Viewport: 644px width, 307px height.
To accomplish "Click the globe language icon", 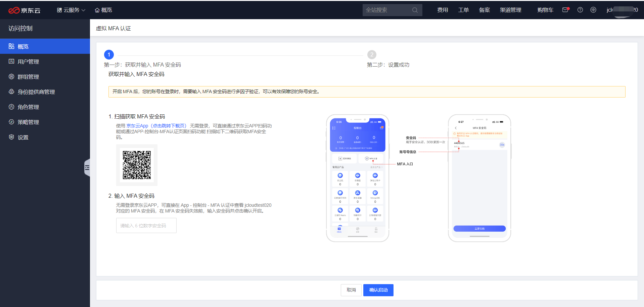I will click(x=593, y=10).
